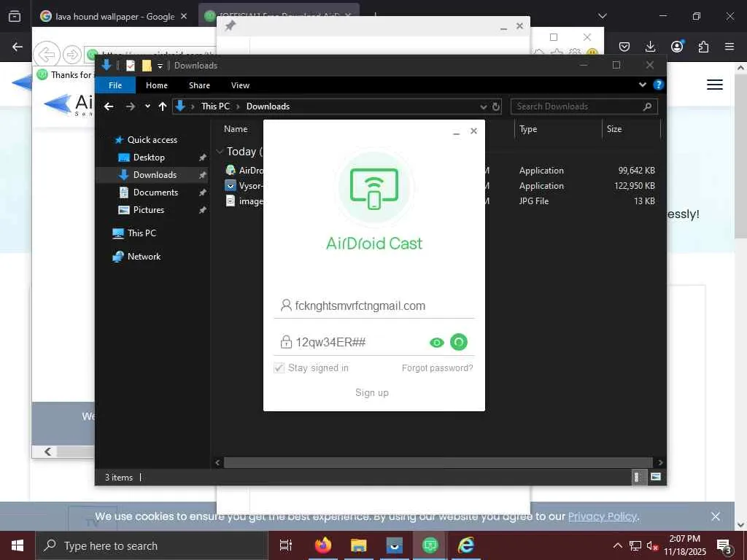
Task: Close the lava hound wallpaper tab
Action: click(x=184, y=16)
